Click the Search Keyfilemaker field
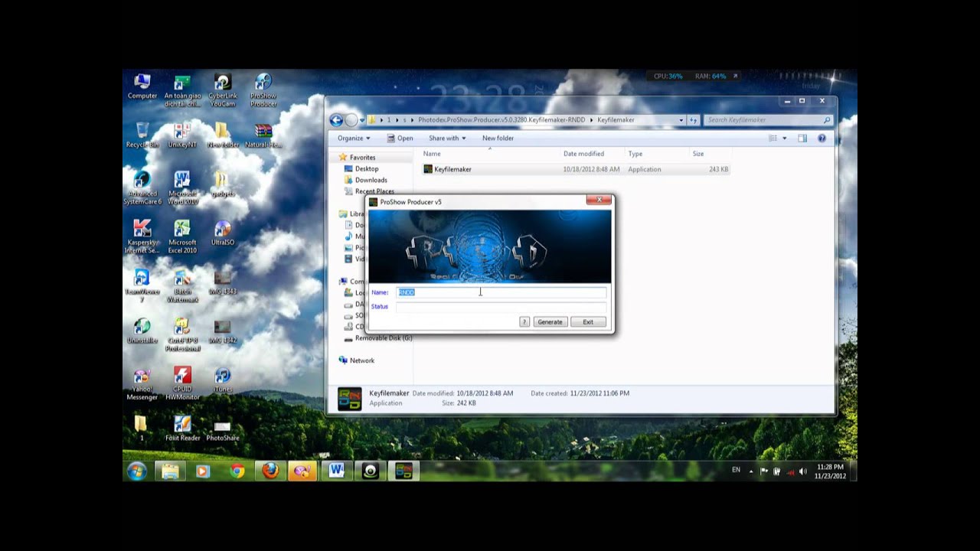The image size is (980, 551). tap(766, 120)
